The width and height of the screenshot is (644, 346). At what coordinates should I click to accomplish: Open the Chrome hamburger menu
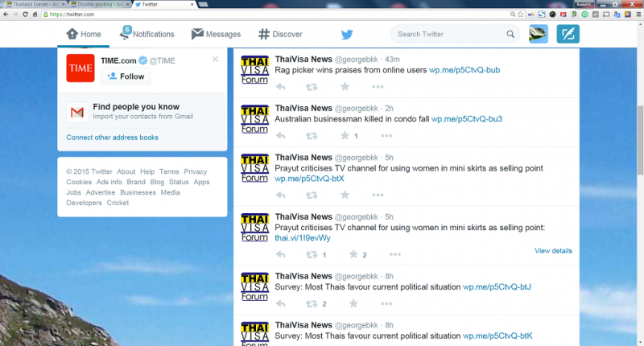(638, 14)
